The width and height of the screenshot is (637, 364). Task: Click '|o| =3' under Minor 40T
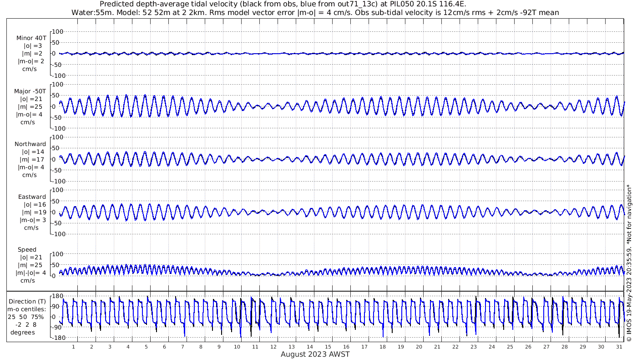click(33, 46)
